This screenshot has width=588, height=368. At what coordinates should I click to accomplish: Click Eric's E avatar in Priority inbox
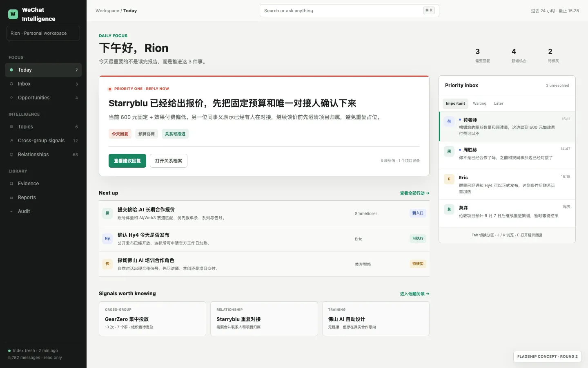click(449, 179)
